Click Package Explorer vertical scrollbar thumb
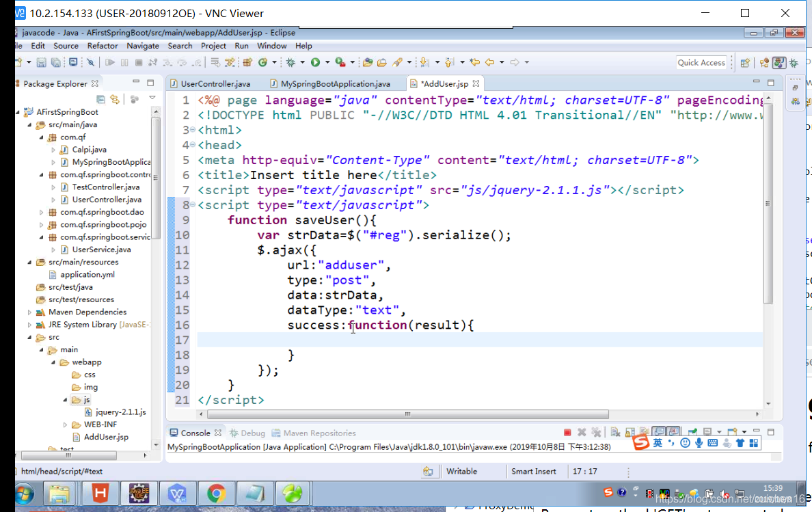The width and height of the screenshot is (812, 512). [x=156, y=177]
